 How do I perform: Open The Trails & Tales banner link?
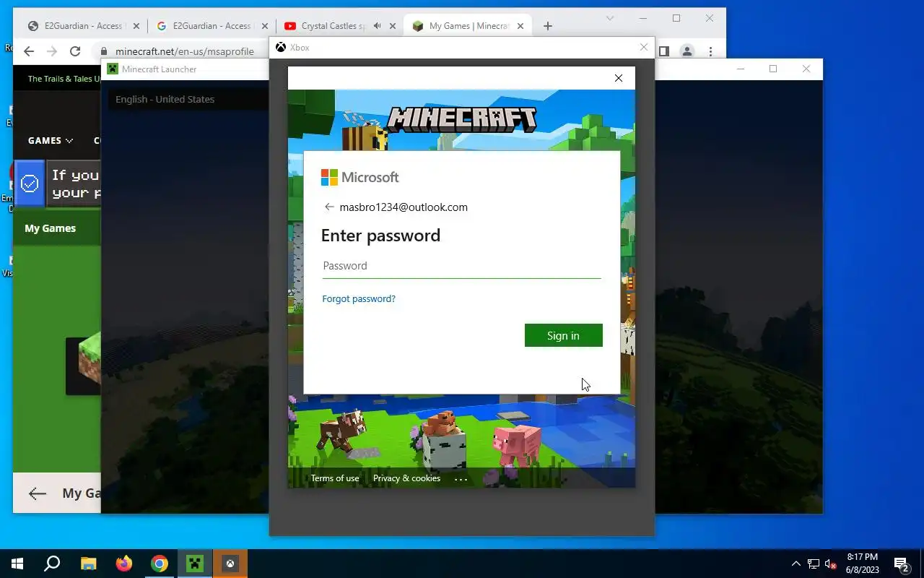(x=64, y=79)
